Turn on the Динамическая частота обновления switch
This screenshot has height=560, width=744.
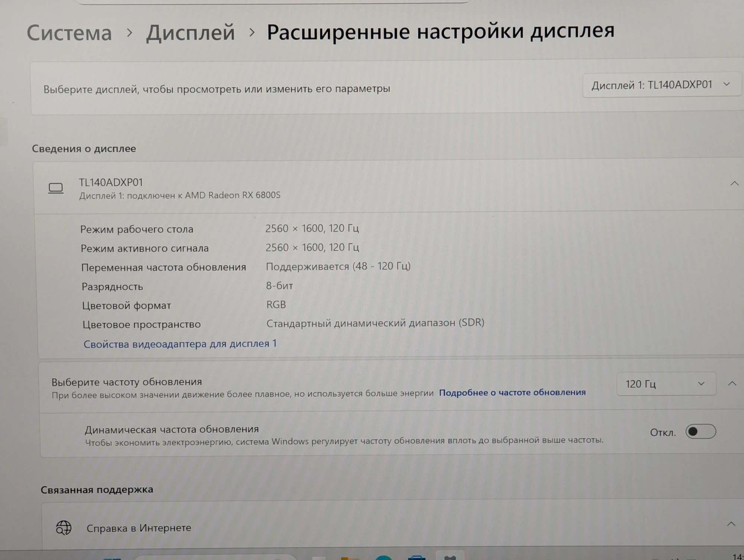701,431
